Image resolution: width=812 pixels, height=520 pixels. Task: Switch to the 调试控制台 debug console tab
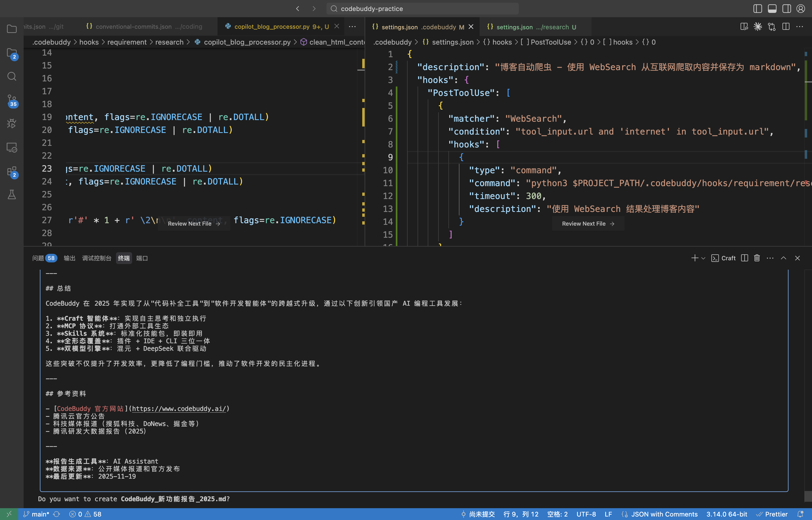pos(96,258)
